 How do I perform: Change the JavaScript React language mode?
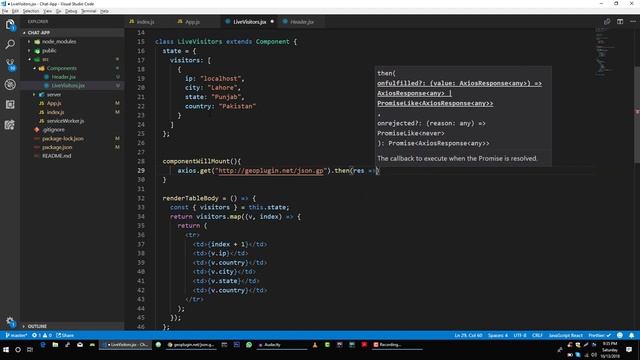[x=565, y=335]
